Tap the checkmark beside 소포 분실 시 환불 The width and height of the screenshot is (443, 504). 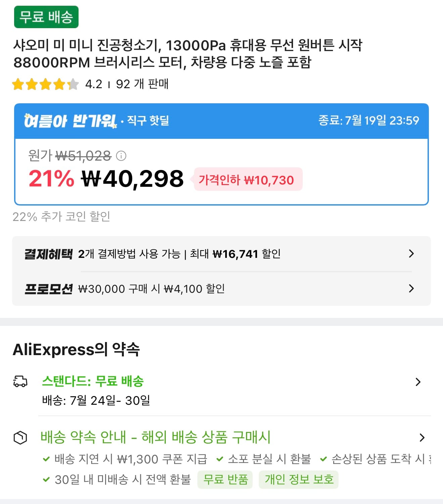click(220, 459)
